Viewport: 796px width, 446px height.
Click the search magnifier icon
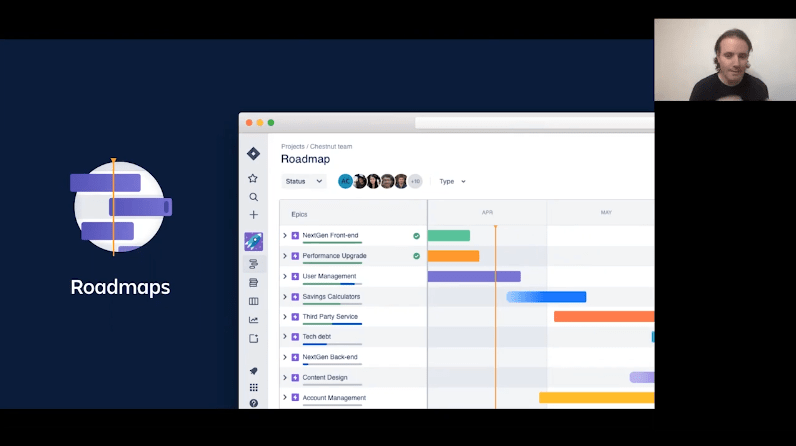click(x=253, y=197)
